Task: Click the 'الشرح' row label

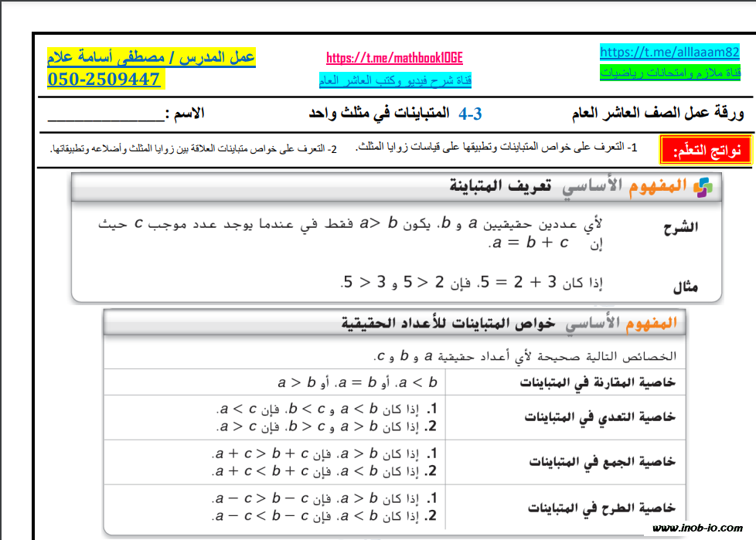Action: pyautogui.click(x=681, y=227)
